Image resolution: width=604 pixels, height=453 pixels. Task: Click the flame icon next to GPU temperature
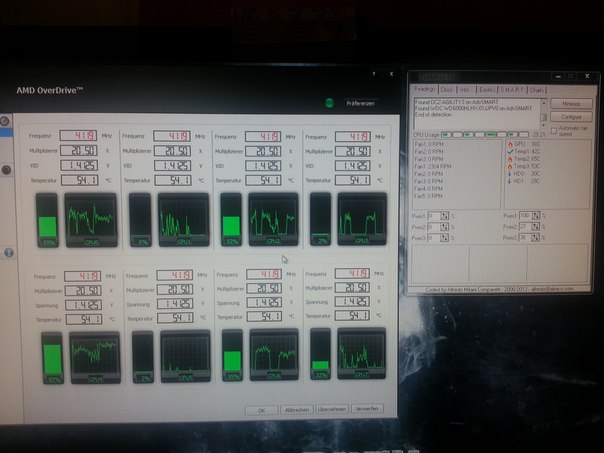510,144
